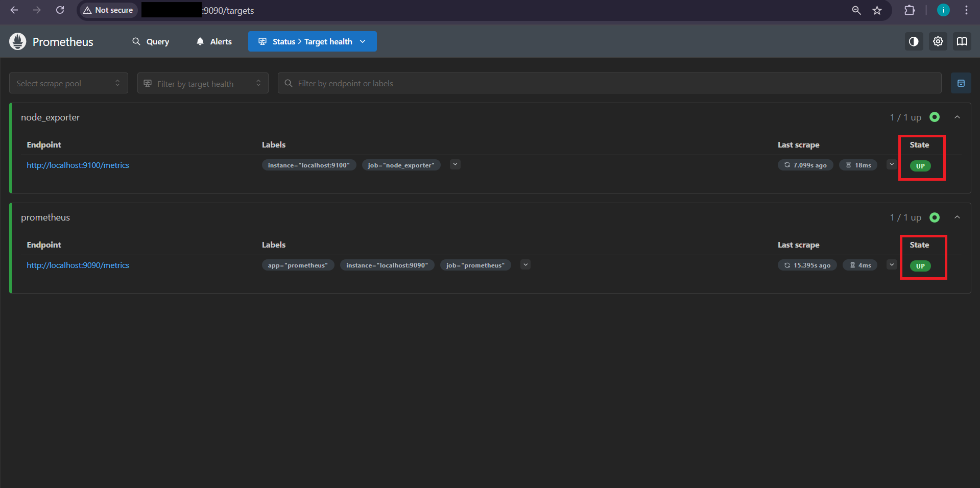
Task: Open the Query page
Action: (151, 41)
